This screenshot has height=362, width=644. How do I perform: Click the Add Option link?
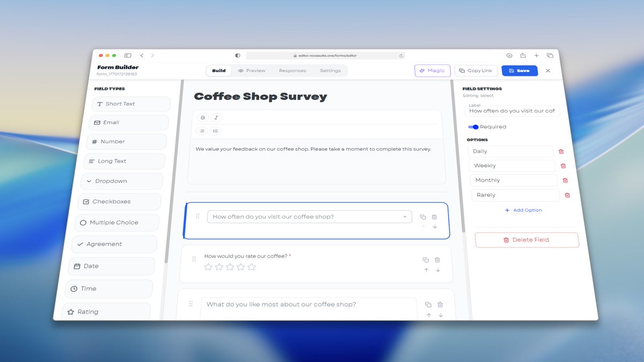(x=524, y=210)
